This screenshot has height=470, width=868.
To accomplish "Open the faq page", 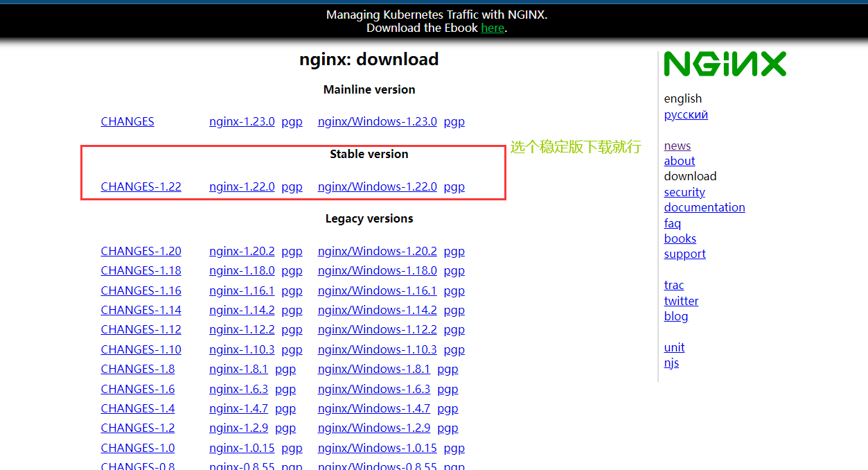I will coord(673,223).
